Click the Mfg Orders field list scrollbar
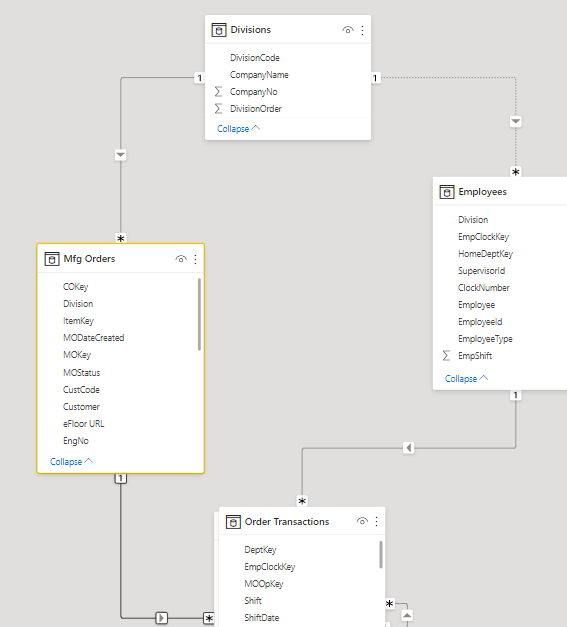567x627 pixels. tap(199, 314)
